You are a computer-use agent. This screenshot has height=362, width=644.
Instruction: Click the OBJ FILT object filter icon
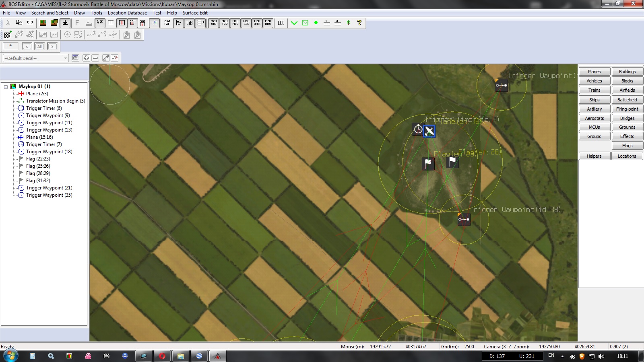click(x=167, y=23)
